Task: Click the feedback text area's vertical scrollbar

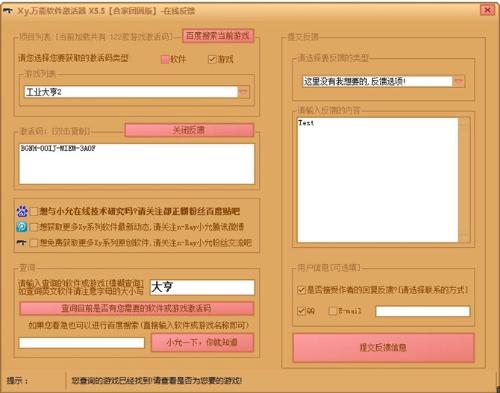Action: tap(464, 180)
